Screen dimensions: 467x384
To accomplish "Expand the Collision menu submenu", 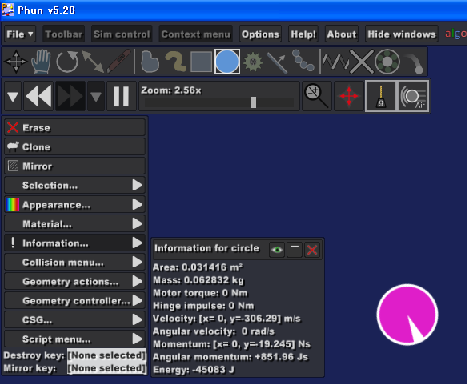I will pyautogui.click(x=75, y=262).
